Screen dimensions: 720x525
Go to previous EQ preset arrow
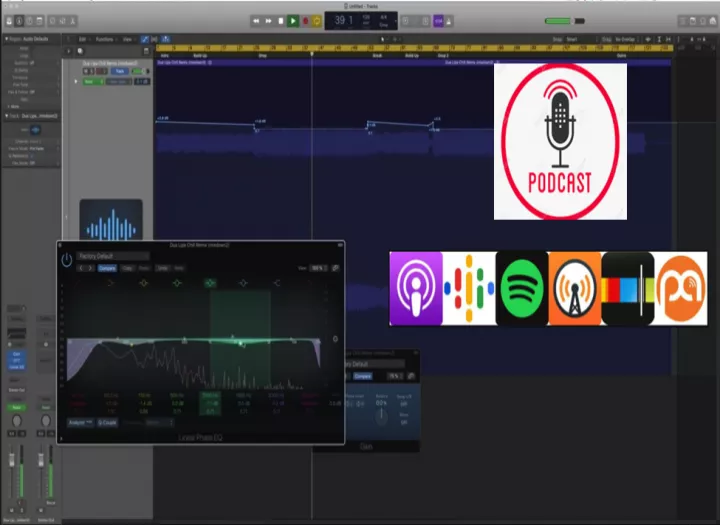[81, 268]
